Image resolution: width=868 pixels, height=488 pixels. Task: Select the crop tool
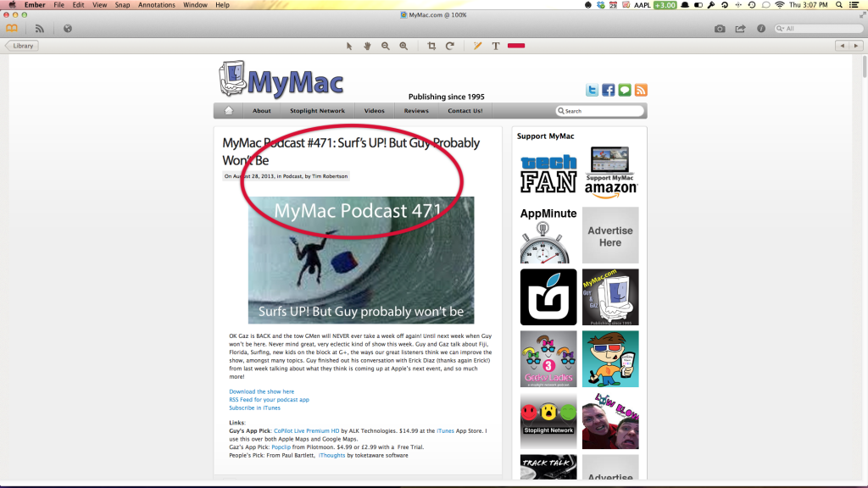pos(431,46)
